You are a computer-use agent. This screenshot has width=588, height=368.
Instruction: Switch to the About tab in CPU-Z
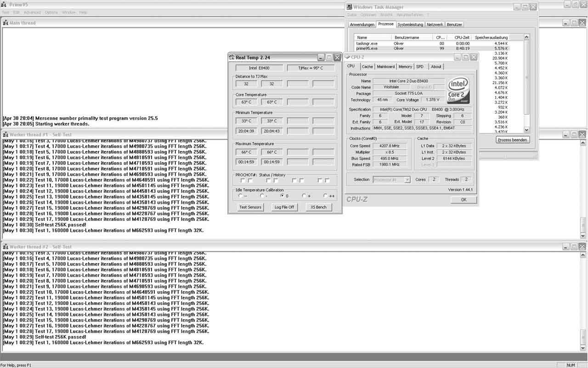(x=436, y=67)
